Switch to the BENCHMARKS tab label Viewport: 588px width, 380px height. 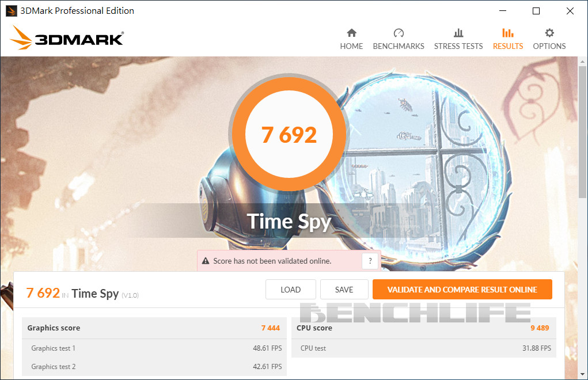point(399,46)
